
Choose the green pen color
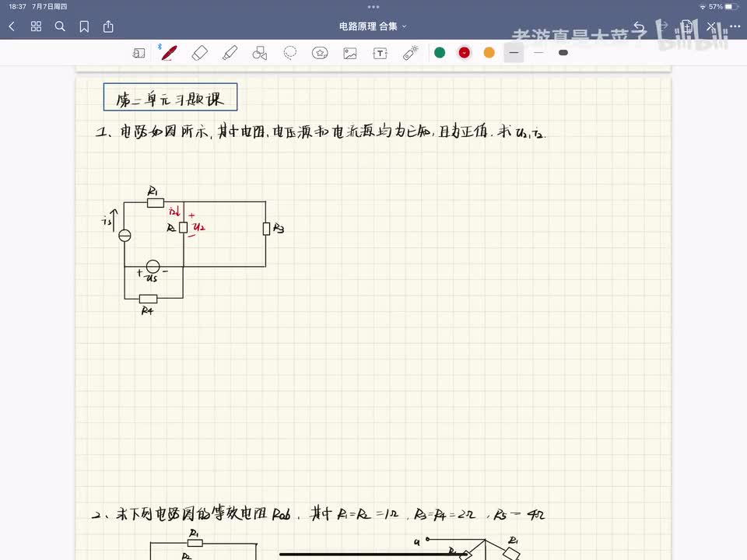click(x=440, y=52)
